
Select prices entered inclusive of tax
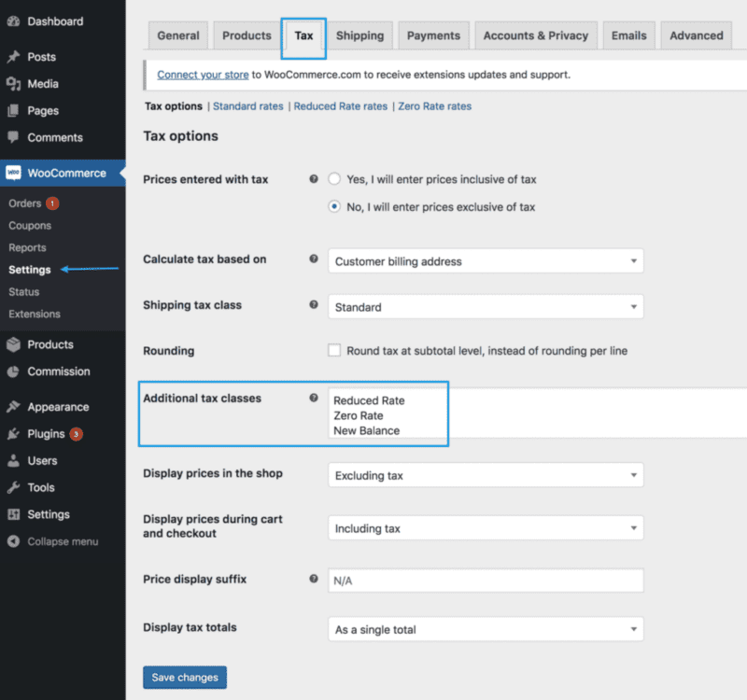point(333,179)
